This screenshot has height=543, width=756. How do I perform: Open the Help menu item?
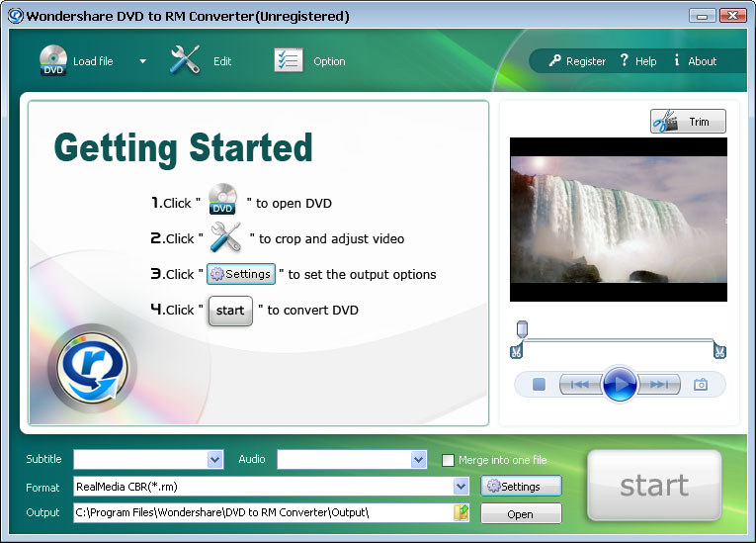(x=638, y=61)
